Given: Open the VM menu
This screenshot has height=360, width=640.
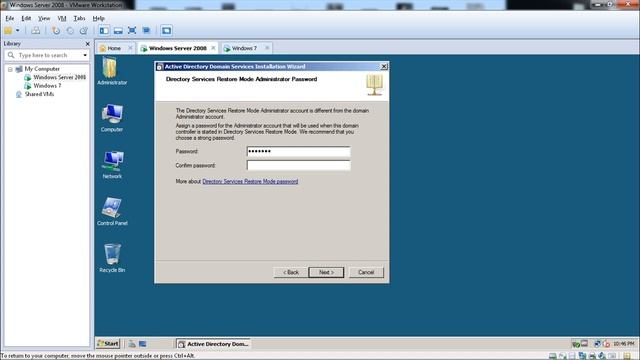Looking at the screenshot, I should click(x=62, y=18).
